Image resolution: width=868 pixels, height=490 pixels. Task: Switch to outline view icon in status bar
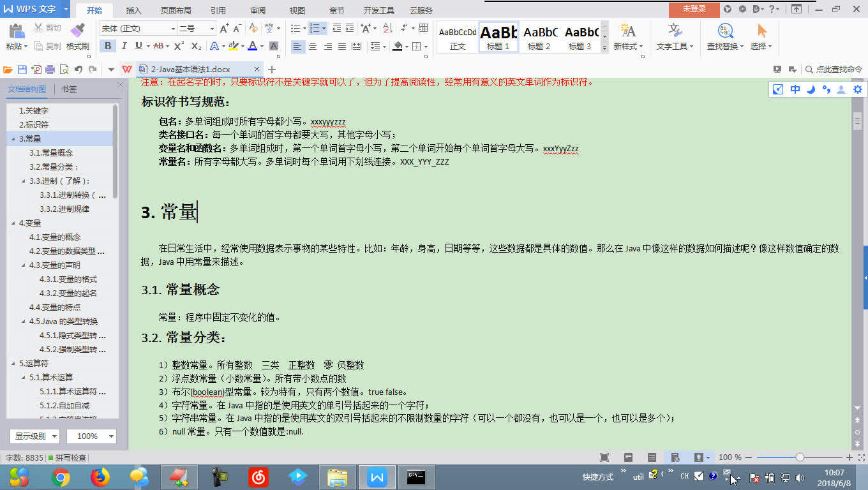click(x=652, y=457)
